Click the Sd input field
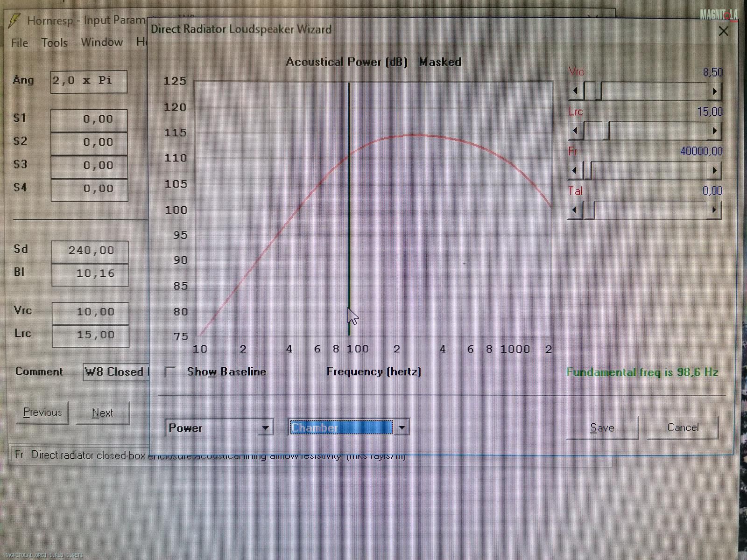 (90, 251)
